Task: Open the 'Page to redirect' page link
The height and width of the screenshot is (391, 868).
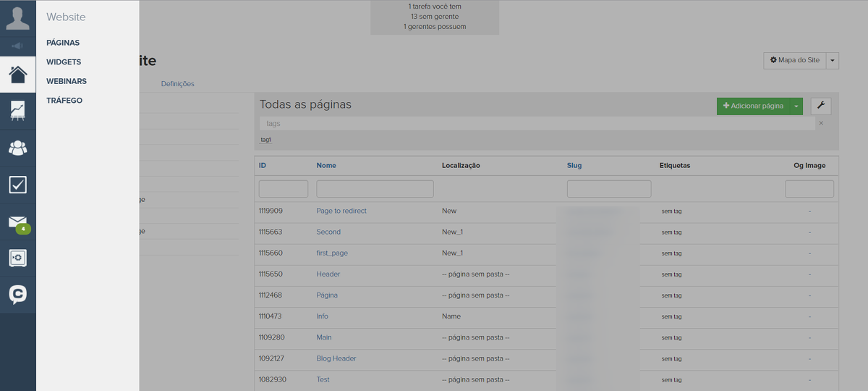Action: 341,211
